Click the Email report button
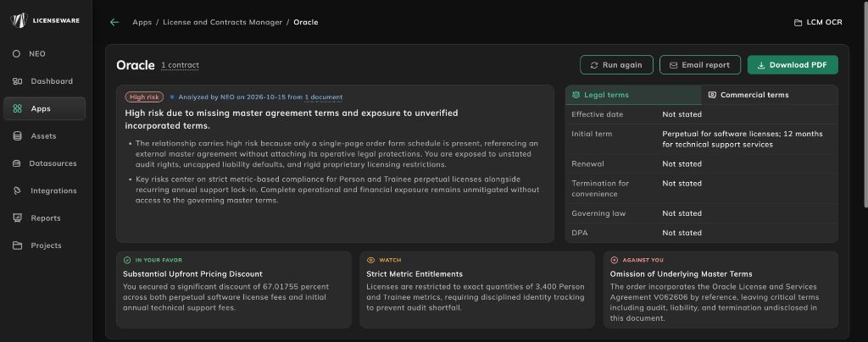 pyautogui.click(x=699, y=64)
